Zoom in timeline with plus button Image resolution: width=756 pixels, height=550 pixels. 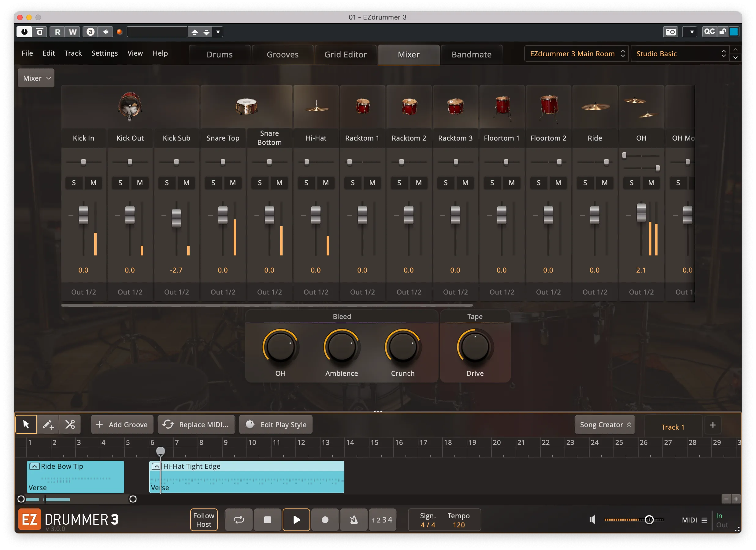736,499
